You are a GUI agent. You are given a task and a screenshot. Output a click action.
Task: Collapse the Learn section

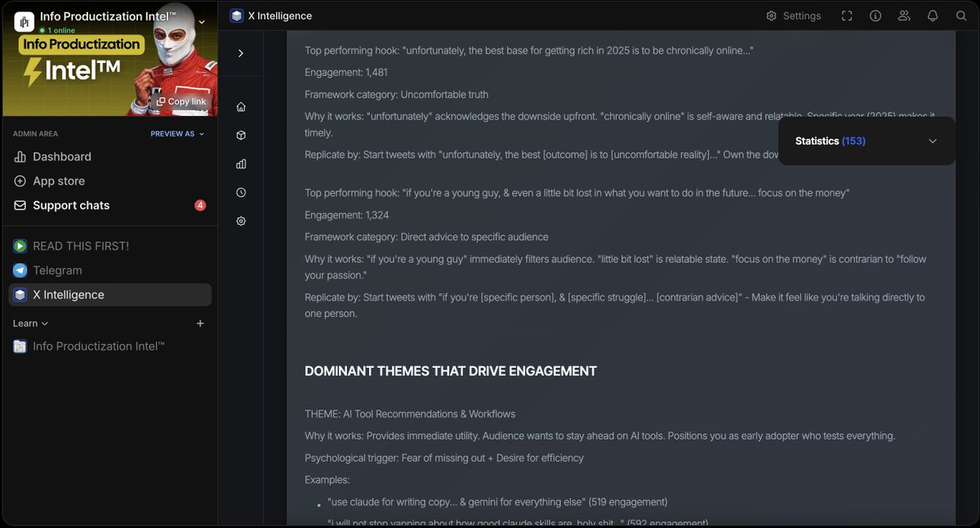tap(30, 324)
